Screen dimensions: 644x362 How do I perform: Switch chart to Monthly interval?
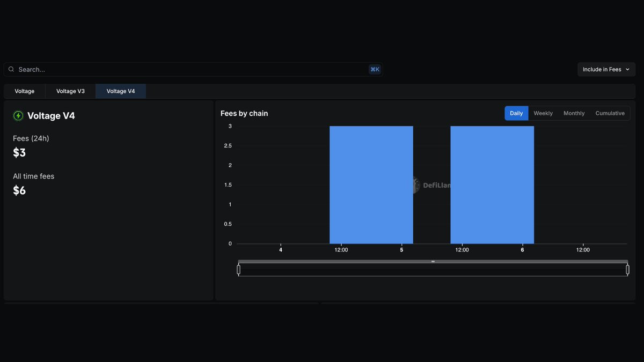(574, 113)
